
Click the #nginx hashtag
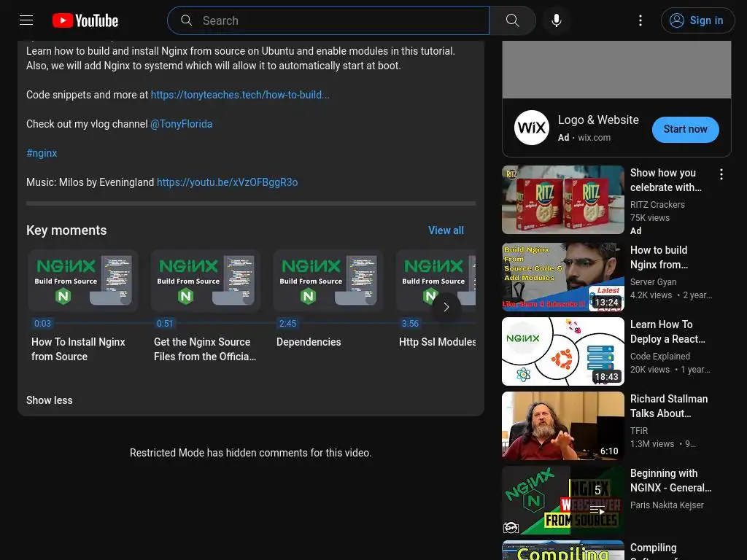click(x=42, y=153)
